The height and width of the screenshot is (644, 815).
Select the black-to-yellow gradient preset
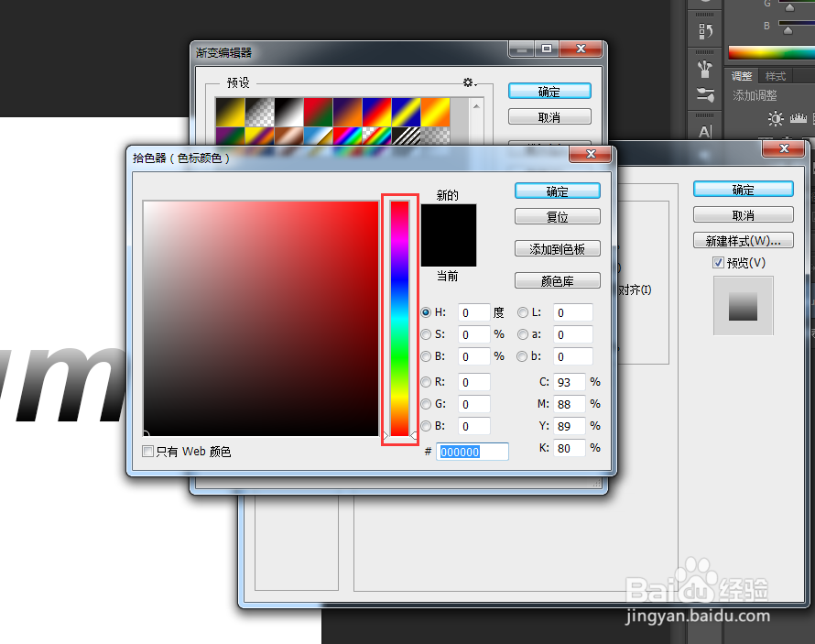click(230, 112)
